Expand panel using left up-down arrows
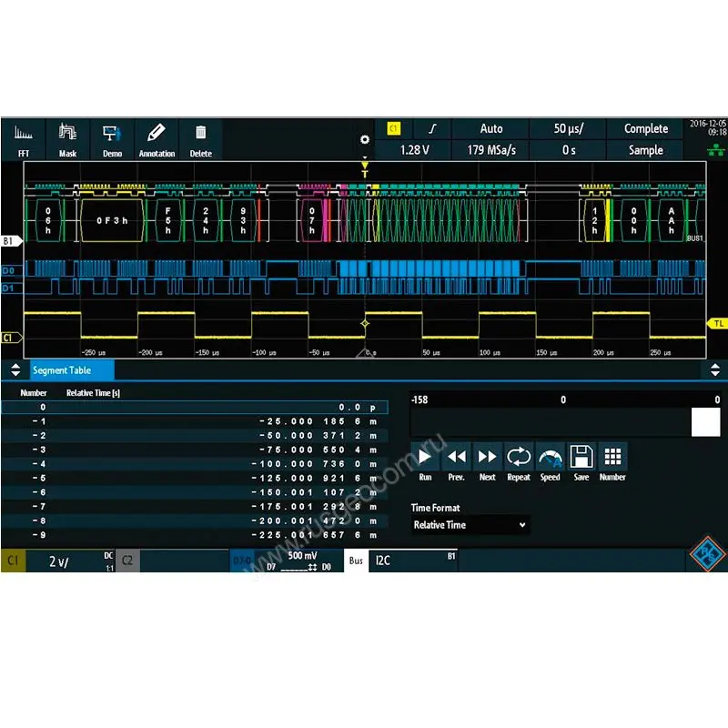Image resolution: width=728 pixels, height=728 pixels. (x=14, y=370)
